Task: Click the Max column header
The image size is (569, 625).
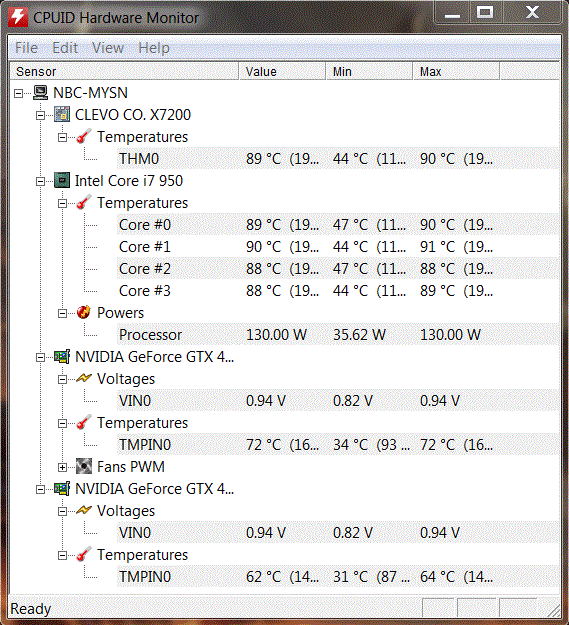Action: [456, 71]
